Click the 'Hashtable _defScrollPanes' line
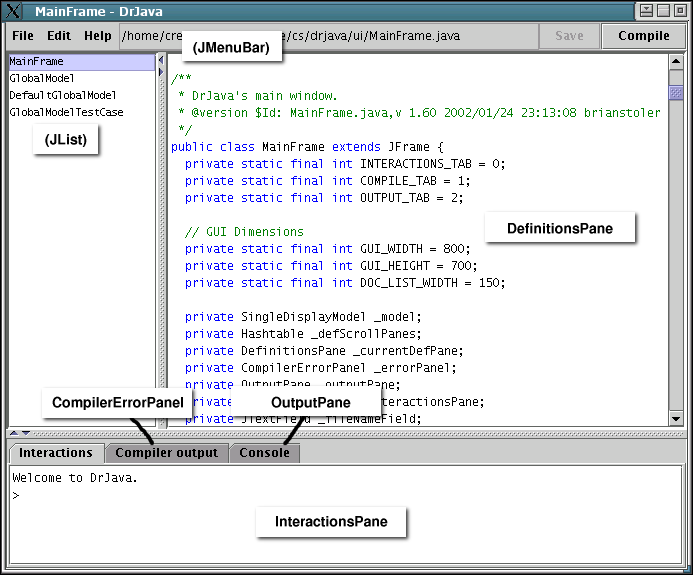Image resolution: width=693 pixels, height=575 pixels. (x=303, y=334)
